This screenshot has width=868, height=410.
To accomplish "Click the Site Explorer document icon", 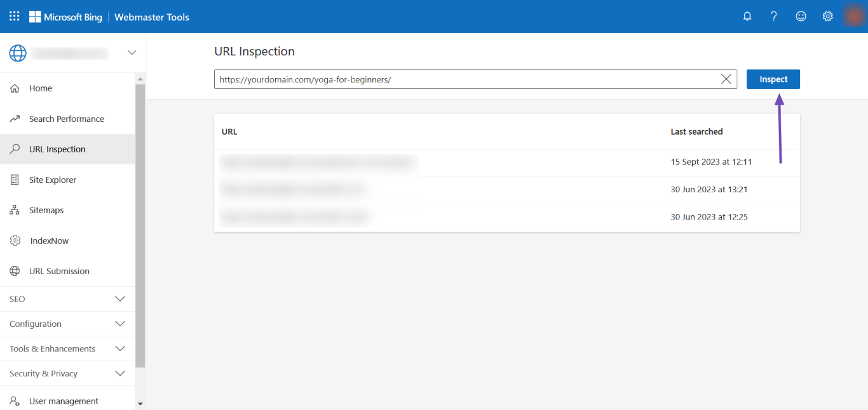I will [x=15, y=180].
